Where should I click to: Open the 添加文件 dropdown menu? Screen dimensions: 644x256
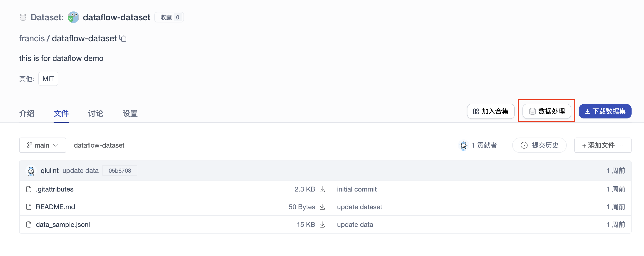(x=603, y=145)
